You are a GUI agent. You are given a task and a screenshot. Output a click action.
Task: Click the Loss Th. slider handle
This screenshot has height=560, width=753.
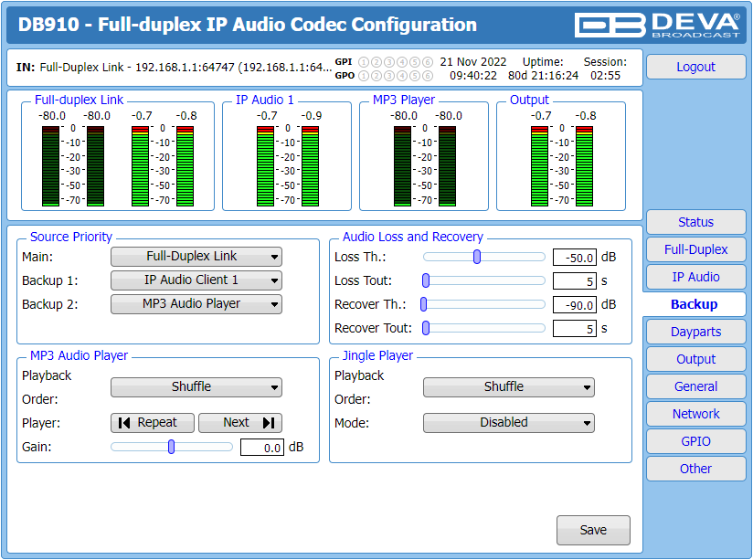point(477,257)
